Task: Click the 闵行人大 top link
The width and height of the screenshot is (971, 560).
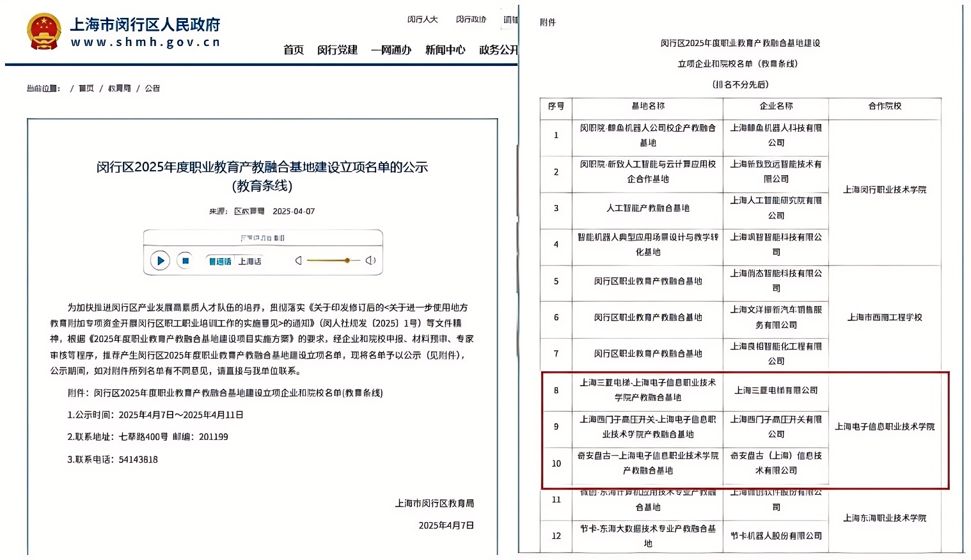Action: [x=422, y=20]
